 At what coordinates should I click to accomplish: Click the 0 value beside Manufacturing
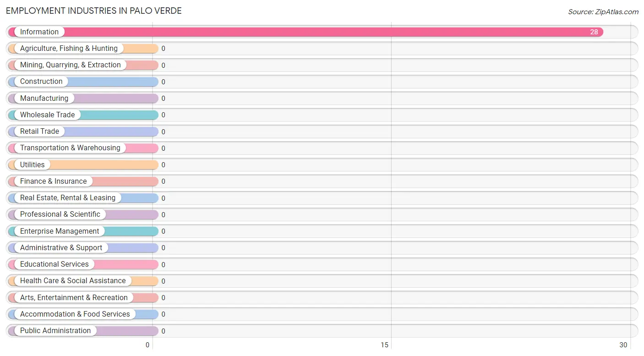point(163,99)
